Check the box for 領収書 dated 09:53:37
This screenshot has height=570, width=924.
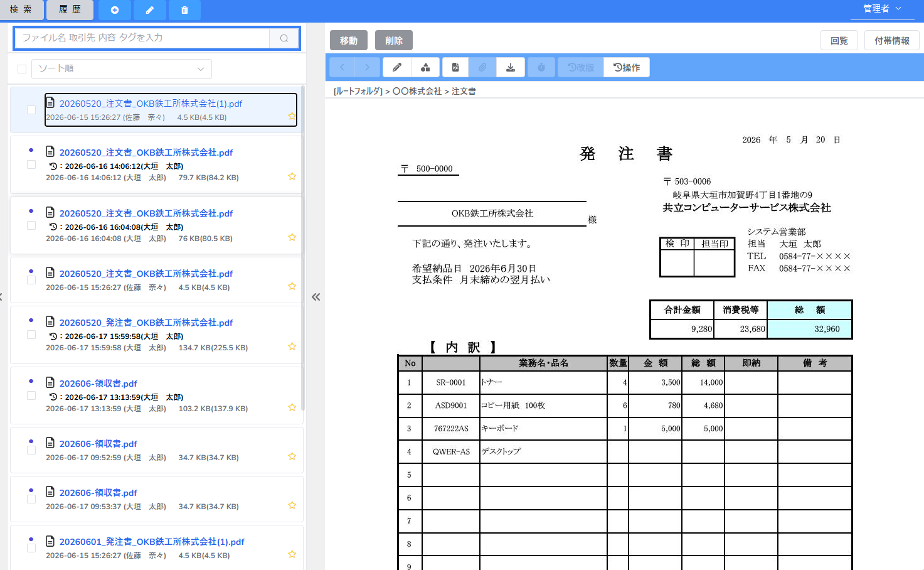pyautogui.click(x=31, y=499)
